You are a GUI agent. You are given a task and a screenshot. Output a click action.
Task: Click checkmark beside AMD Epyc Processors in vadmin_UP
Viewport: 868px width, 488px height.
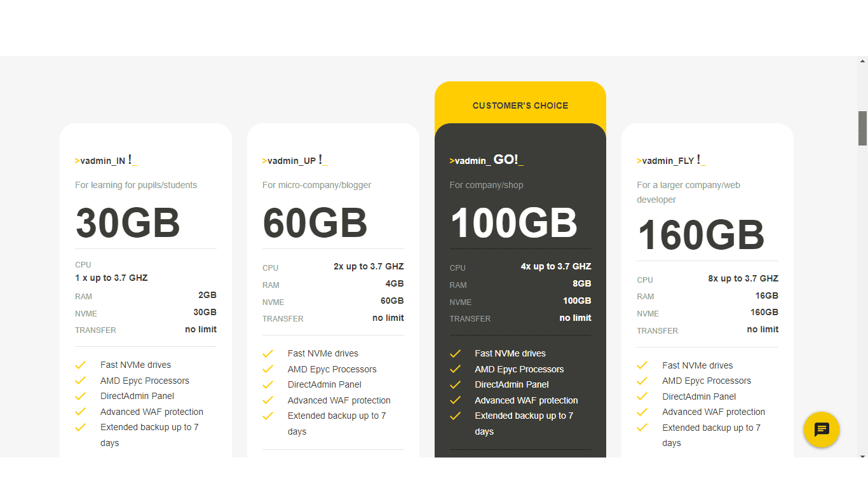click(268, 369)
